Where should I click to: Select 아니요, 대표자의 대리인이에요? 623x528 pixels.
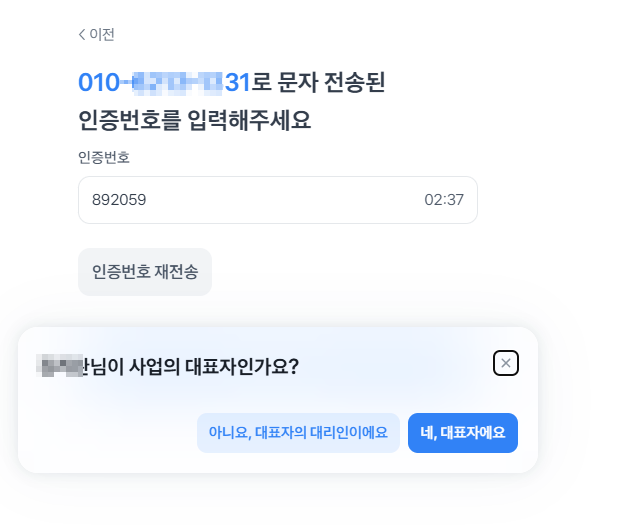298,433
